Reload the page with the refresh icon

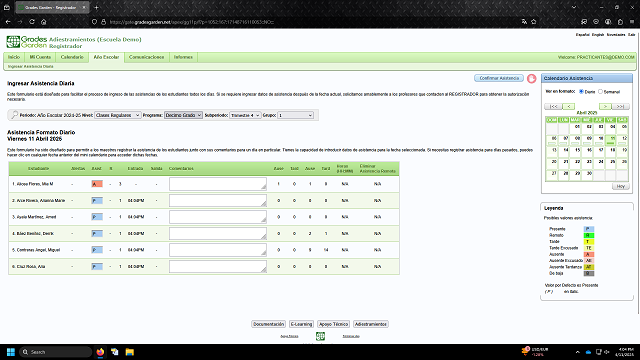pos(32,22)
